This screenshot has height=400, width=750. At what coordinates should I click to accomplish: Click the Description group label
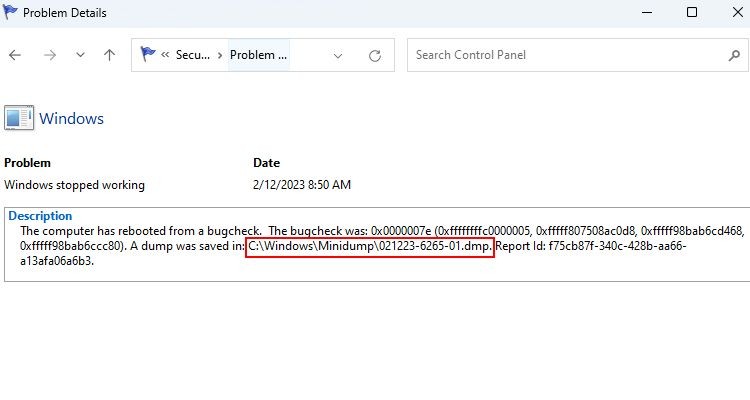click(40, 216)
